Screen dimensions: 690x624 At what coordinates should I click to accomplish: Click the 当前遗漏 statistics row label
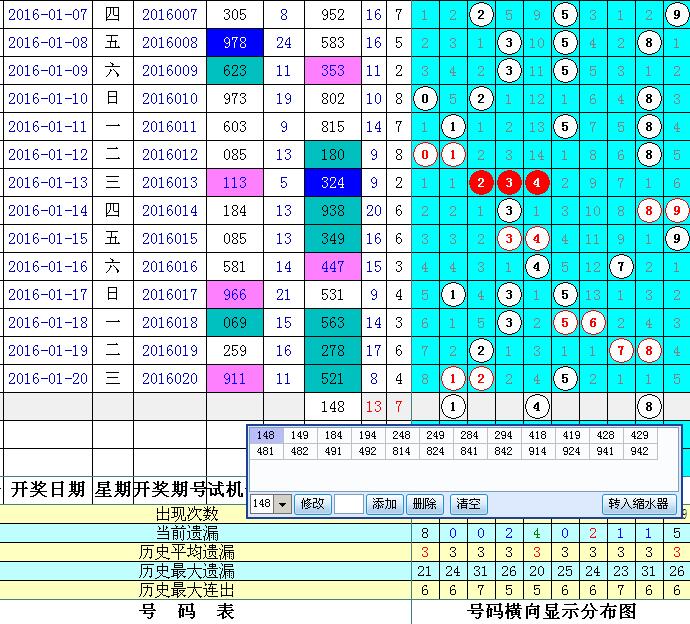tap(187, 533)
